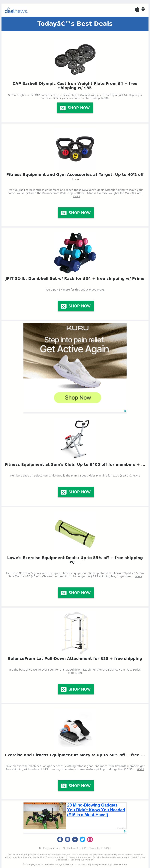Click the AdChoices icon under gadgets ad
Screen dimensions: 150x868
pyautogui.click(x=125, y=831)
